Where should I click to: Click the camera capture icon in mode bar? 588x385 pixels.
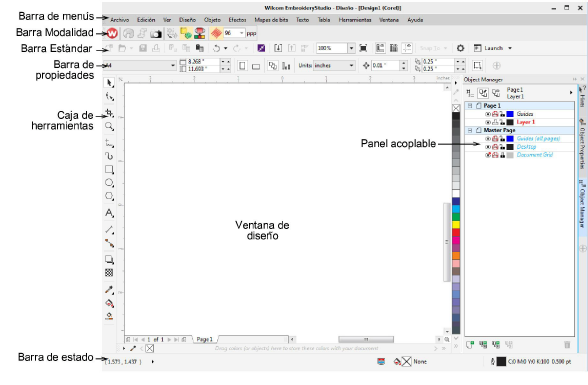point(156,34)
